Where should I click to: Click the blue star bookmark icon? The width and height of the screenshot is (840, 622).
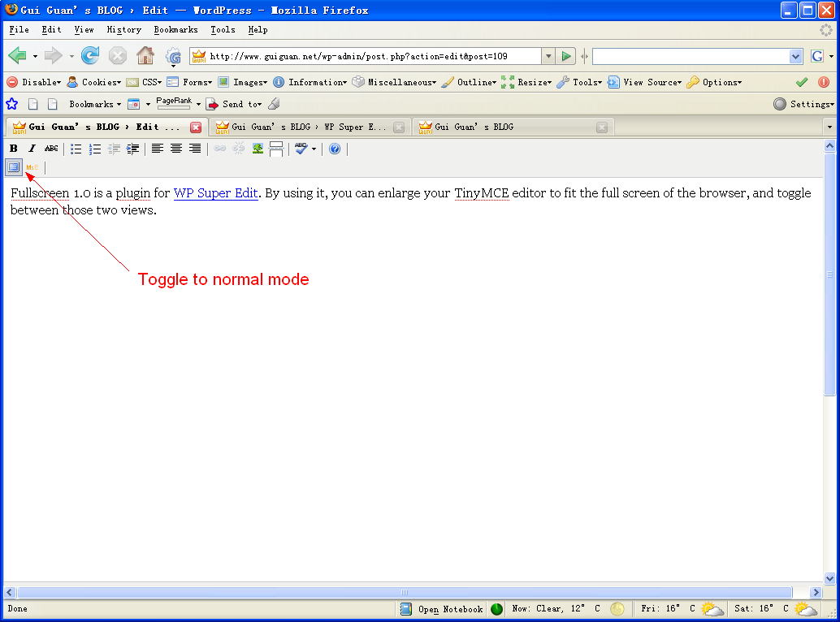(12, 104)
